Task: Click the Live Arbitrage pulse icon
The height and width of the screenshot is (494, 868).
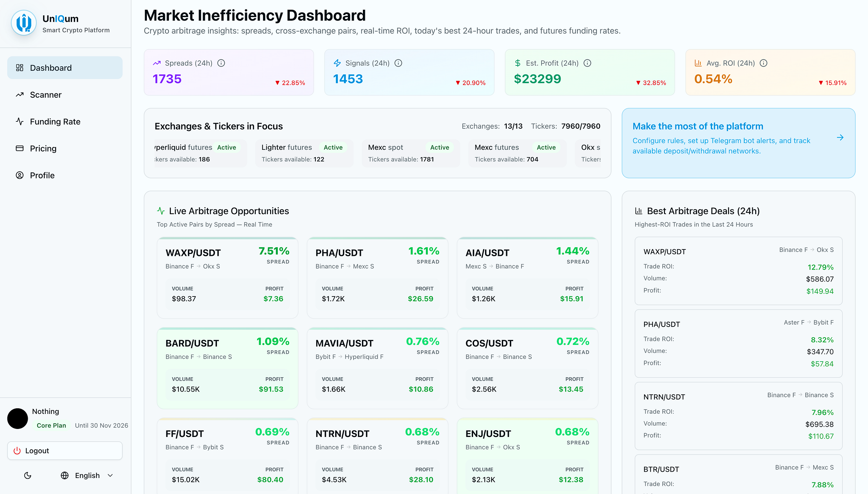Action: point(161,211)
